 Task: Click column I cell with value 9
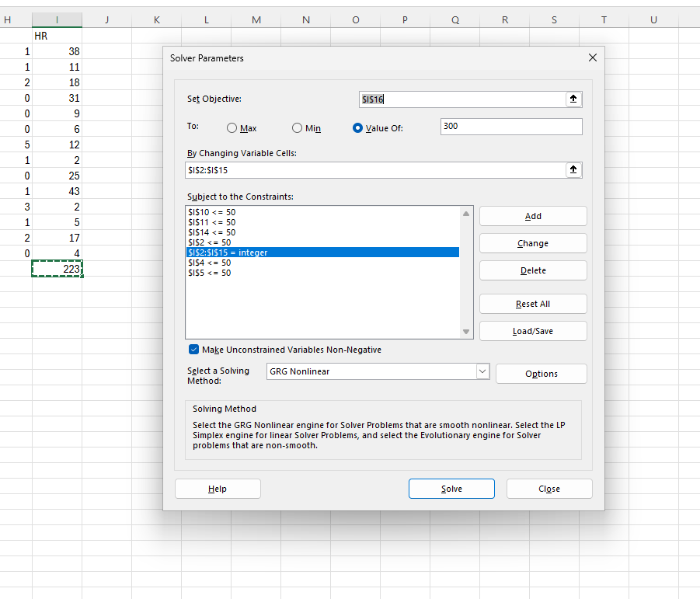pos(57,113)
